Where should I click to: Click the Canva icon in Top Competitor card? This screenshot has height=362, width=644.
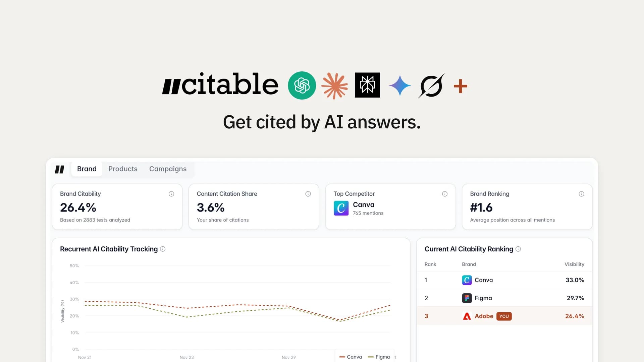[x=341, y=208]
